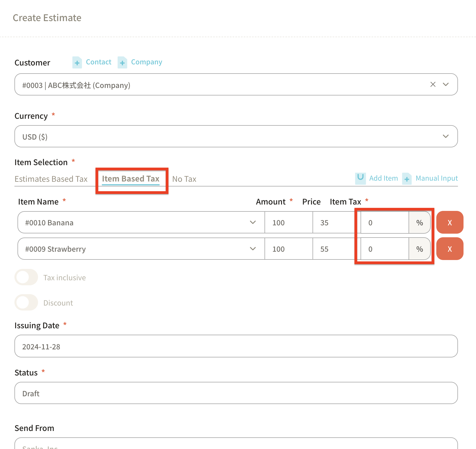476x449 pixels.
Task: Enable the Discount switch
Action: 26,302
